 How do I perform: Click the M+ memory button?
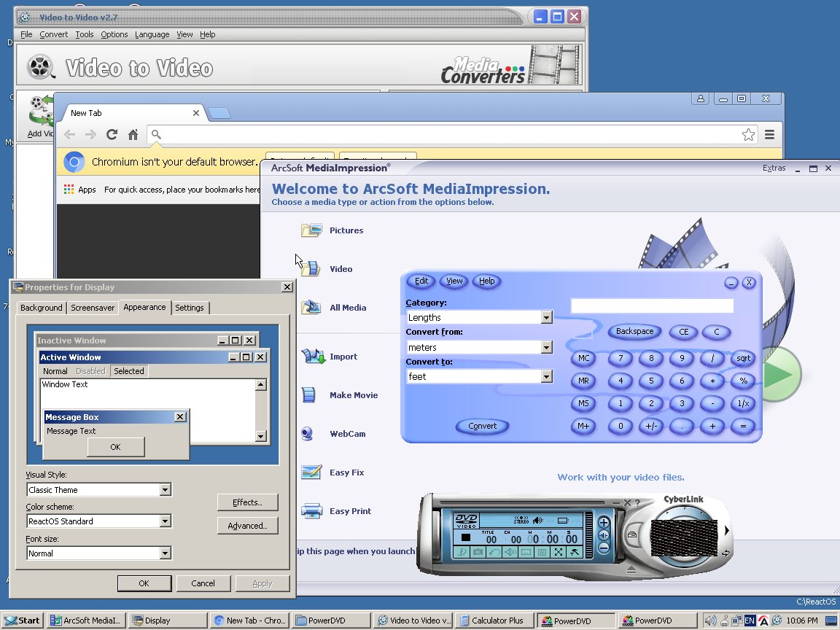click(583, 426)
